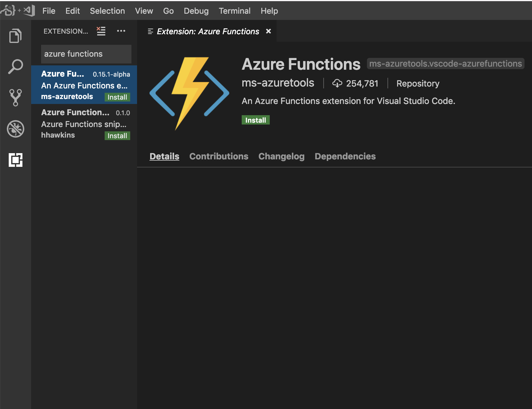The height and width of the screenshot is (409, 532).
Task: Open the Extensions view in activity bar
Action: (x=16, y=160)
